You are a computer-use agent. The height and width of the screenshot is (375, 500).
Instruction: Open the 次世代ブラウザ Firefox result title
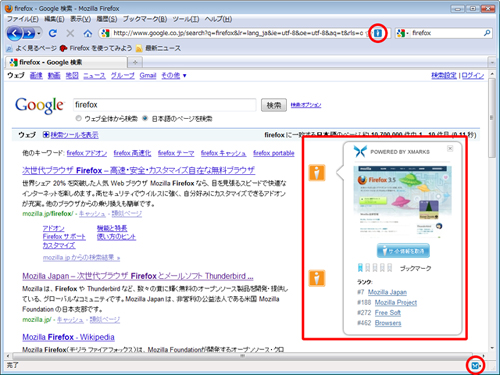[x=138, y=170]
